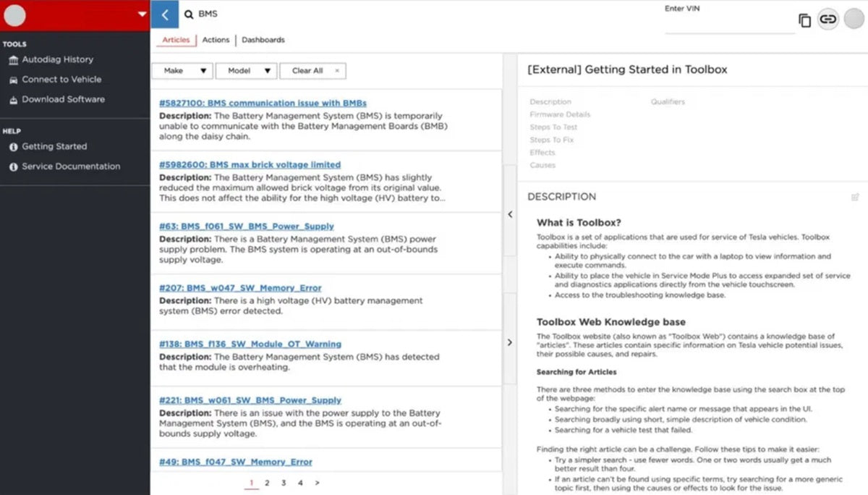Open article #5827100 BMS communication issue
The width and height of the screenshot is (868, 495).
tap(263, 103)
